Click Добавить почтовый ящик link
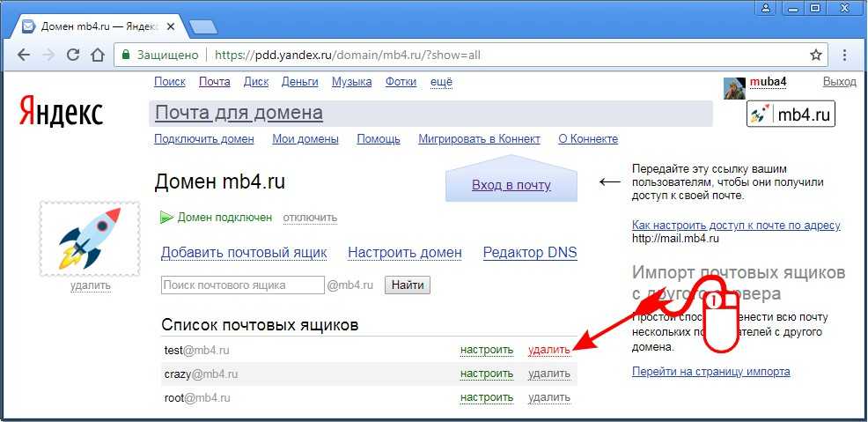This screenshot has width=868, height=422. 244,253
